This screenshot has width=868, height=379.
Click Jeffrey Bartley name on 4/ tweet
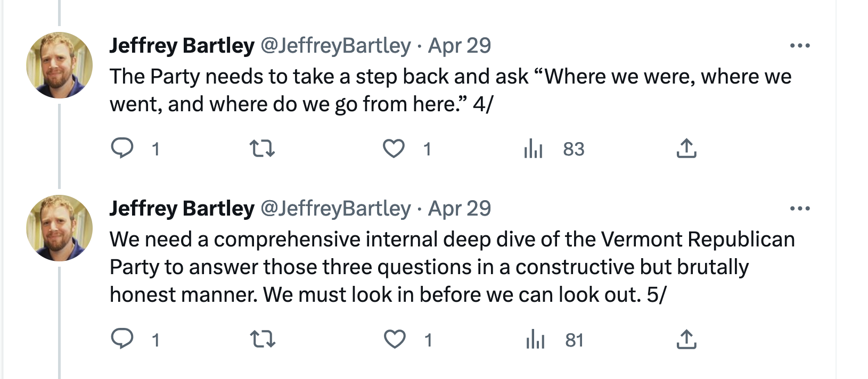coord(182,46)
